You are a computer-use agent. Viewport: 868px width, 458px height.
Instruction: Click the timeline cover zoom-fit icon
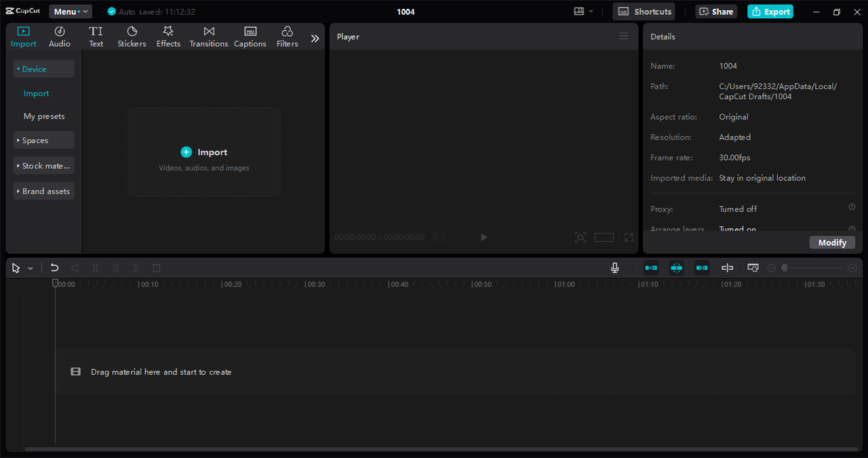click(x=753, y=268)
